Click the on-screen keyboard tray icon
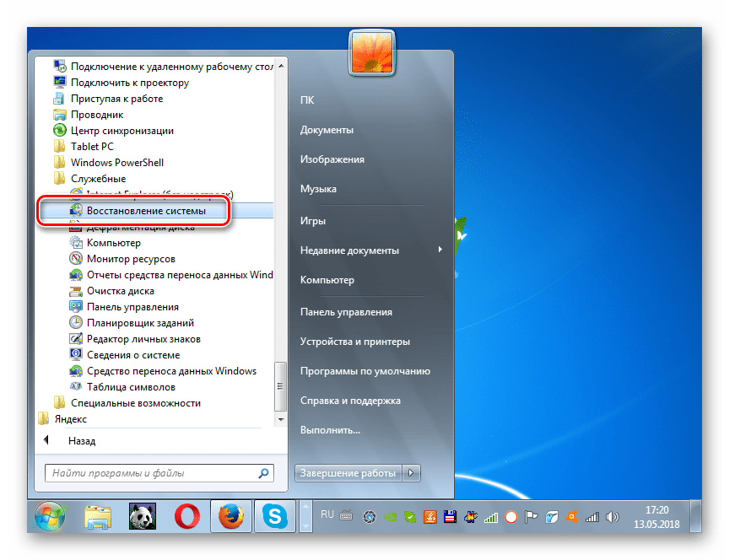The width and height of the screenshot is (729, 560). click(x=346, y=516)
